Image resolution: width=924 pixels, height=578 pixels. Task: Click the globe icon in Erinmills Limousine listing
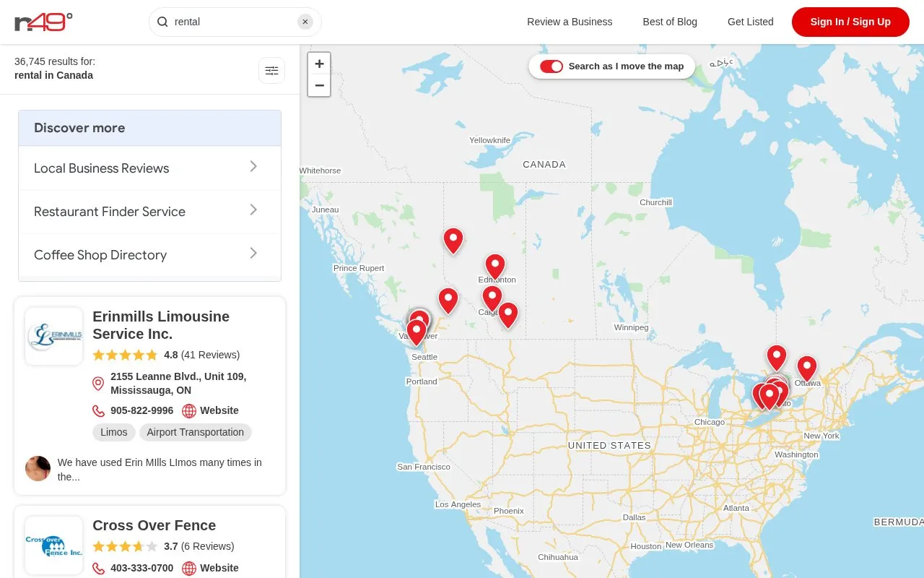click(189, 411)
